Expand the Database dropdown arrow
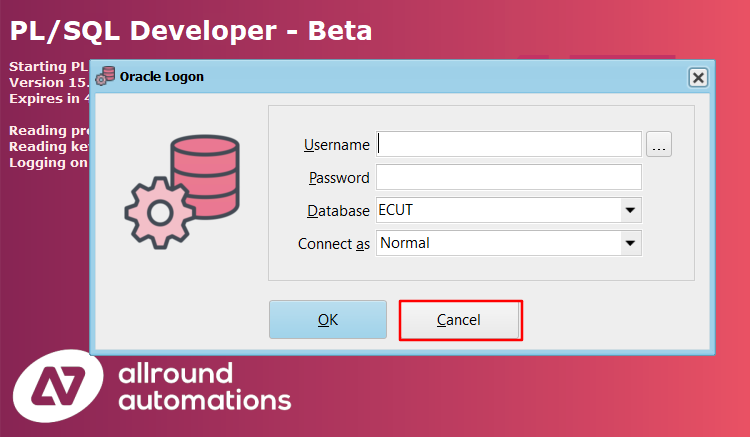The image size is (750, 437). [629, 211]
